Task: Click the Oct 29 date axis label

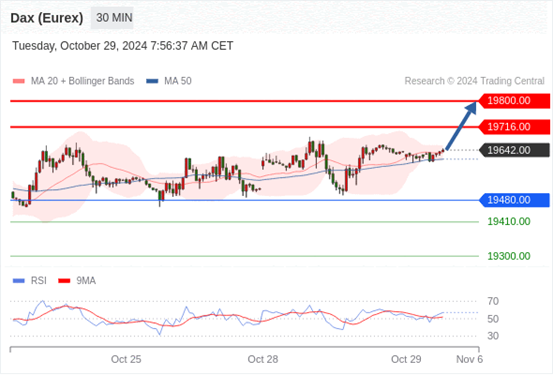Action: point(406,359)
